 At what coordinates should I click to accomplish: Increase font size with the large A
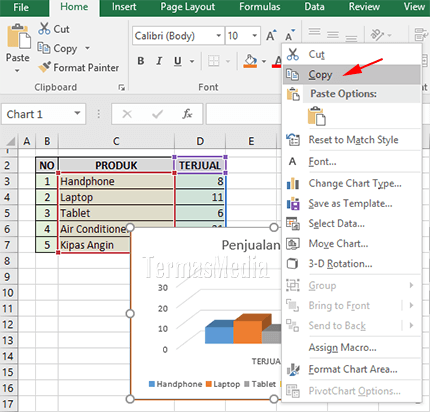(x=271, y=35)
